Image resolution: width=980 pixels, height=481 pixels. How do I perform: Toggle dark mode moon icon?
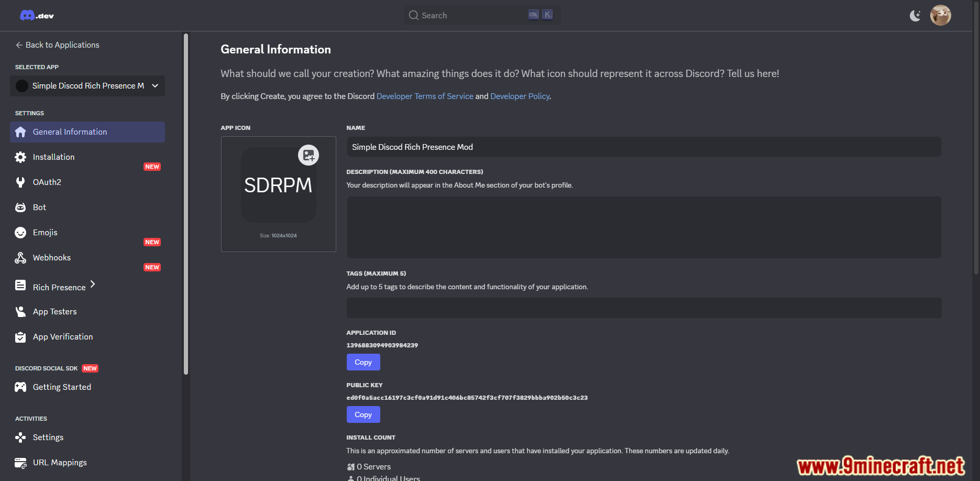[915, 16]
